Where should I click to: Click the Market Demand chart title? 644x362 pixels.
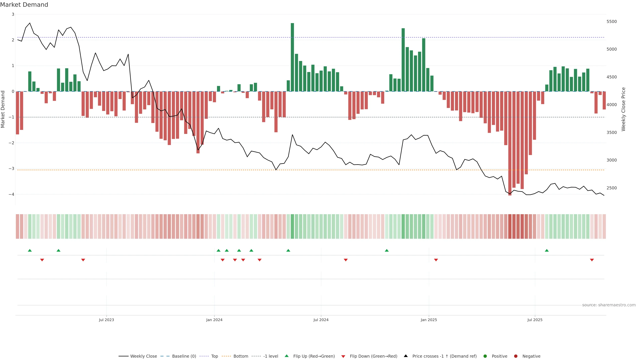point(24,5)
